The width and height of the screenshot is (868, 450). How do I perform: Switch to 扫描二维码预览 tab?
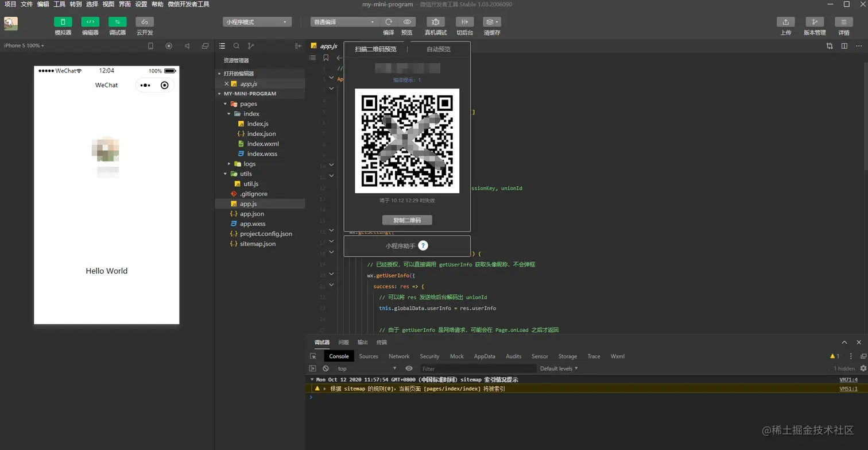click(375, 49)
